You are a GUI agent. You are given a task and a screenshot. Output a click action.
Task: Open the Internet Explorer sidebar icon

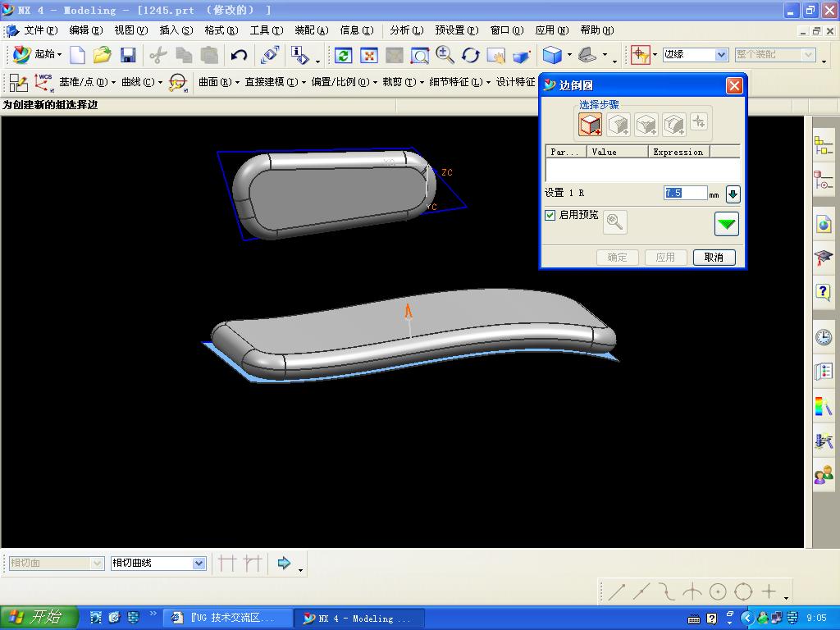tap(824, 223)
